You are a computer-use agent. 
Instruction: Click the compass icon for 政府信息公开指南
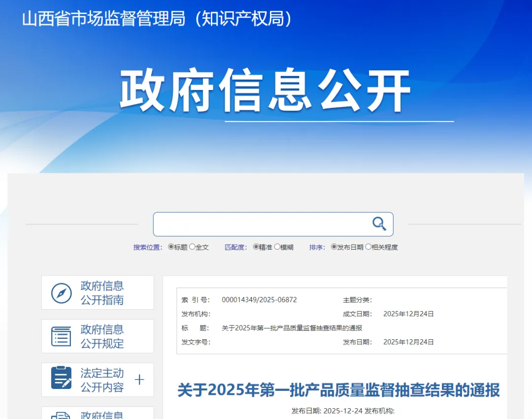coord(62,293)
